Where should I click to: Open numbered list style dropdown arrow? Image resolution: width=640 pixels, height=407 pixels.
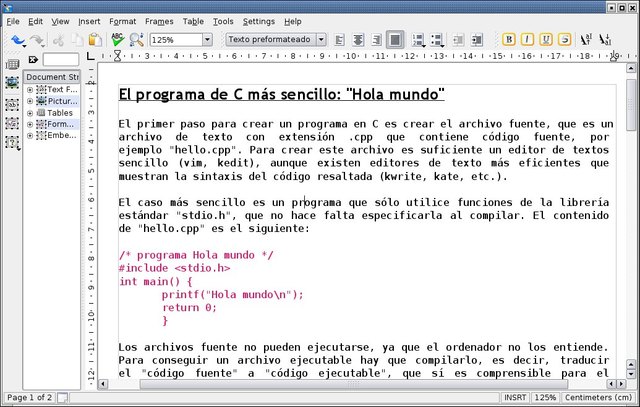[424, 45]
